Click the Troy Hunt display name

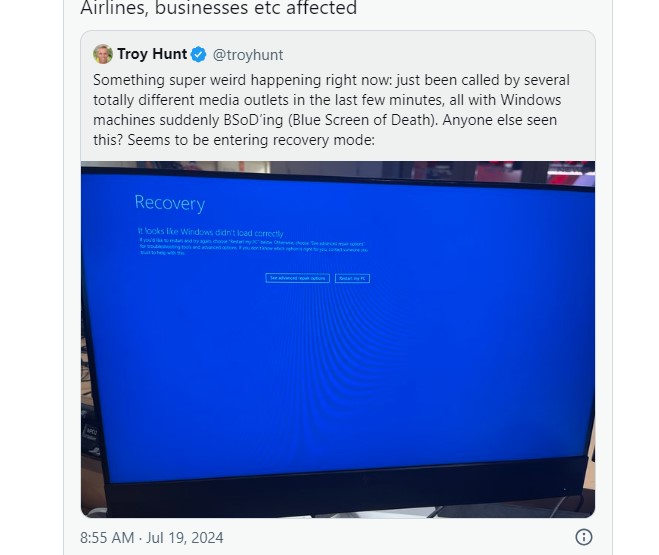click(x=152, y=54)
